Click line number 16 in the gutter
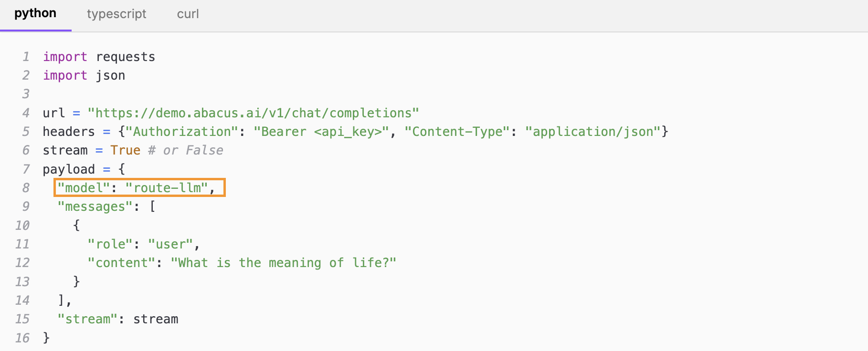The height and width of the screenshot is (351, 868). (22, 338)
